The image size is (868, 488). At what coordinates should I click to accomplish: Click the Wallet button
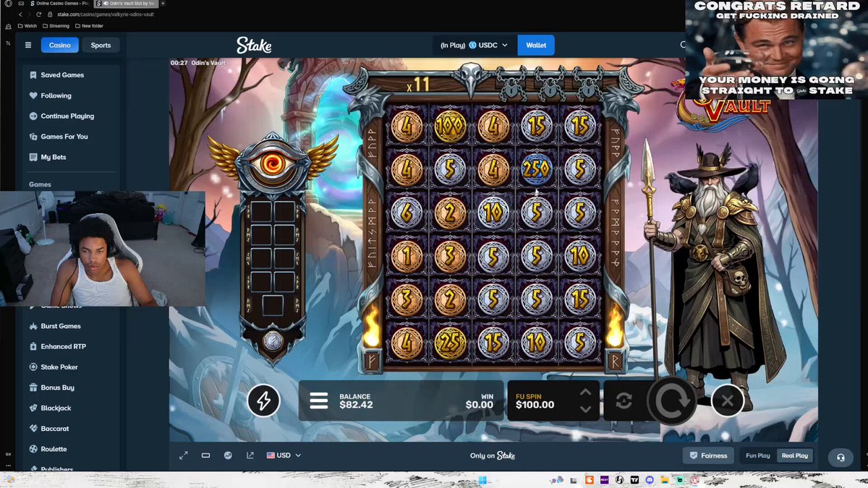[x=536, y=45]
